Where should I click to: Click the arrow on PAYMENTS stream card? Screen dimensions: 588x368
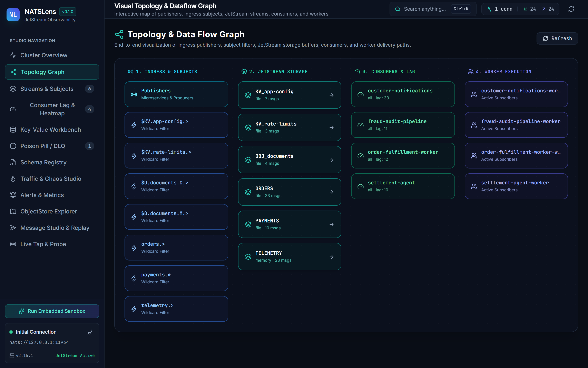click(x=331, y=224)
